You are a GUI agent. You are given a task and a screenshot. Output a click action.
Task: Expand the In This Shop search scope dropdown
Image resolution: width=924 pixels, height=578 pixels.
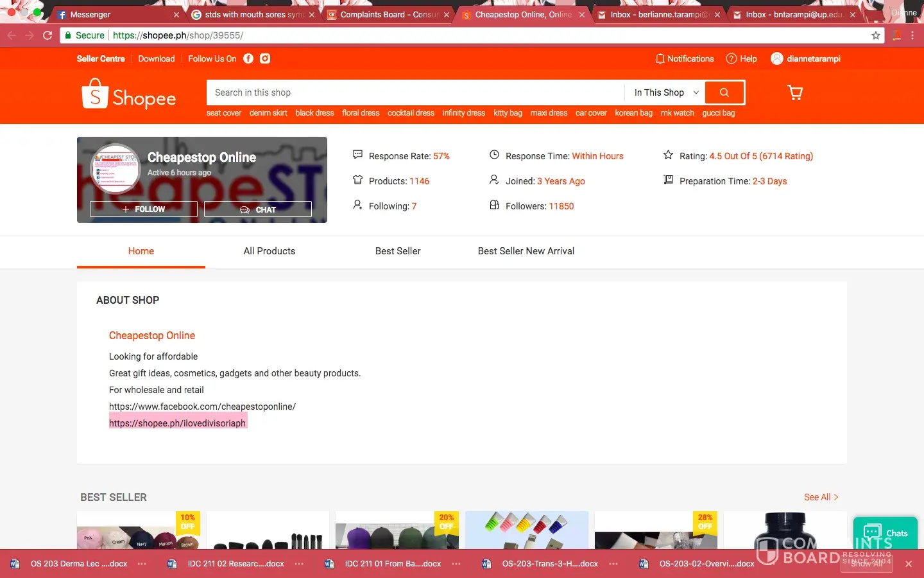[665, 92]
